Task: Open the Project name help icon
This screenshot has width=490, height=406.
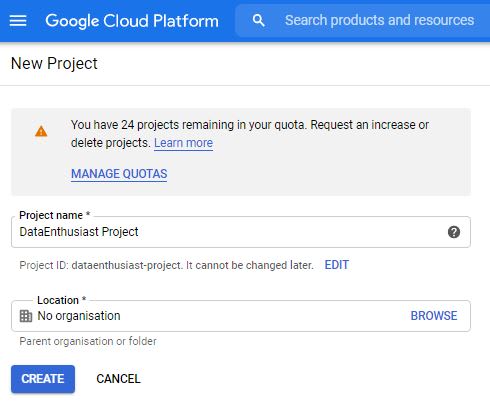Action: (x=454, y=232)
